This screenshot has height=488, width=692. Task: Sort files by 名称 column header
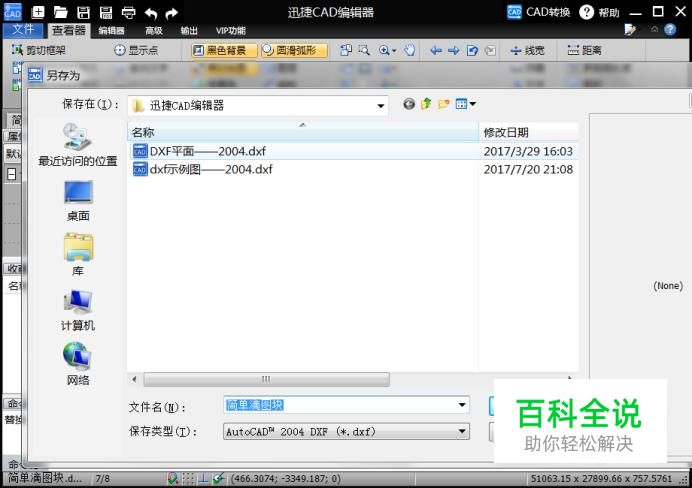click(x=303, y=132)
